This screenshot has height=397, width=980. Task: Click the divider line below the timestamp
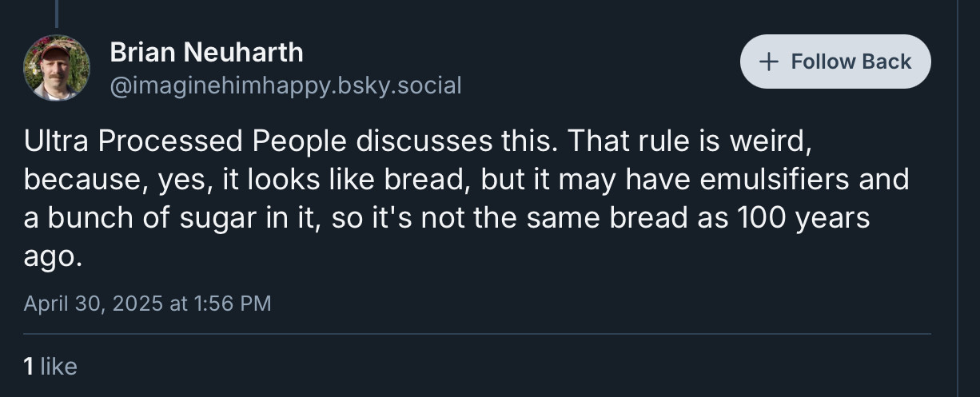click(x=477, y=334)
